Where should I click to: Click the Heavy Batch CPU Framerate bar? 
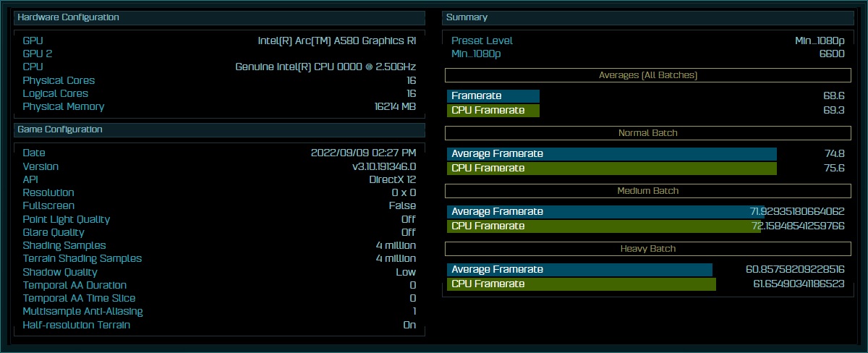(x=582, y=284)
